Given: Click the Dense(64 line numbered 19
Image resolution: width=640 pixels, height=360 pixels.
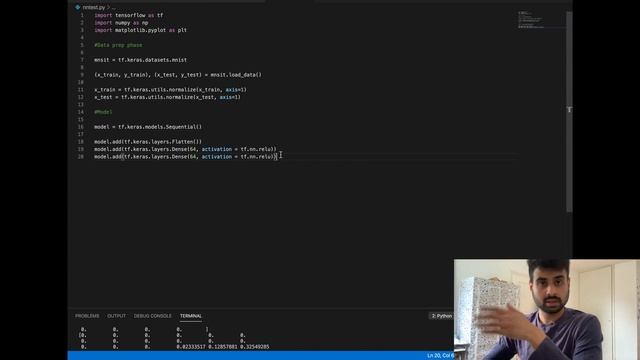Looking at the screenshot, I should pos(185,149).
